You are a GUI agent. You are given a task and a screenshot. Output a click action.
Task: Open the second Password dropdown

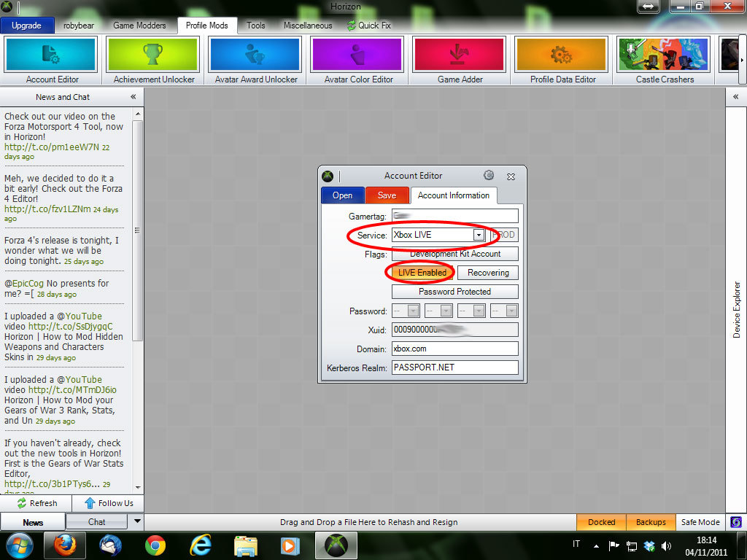[x=446, y=311]
